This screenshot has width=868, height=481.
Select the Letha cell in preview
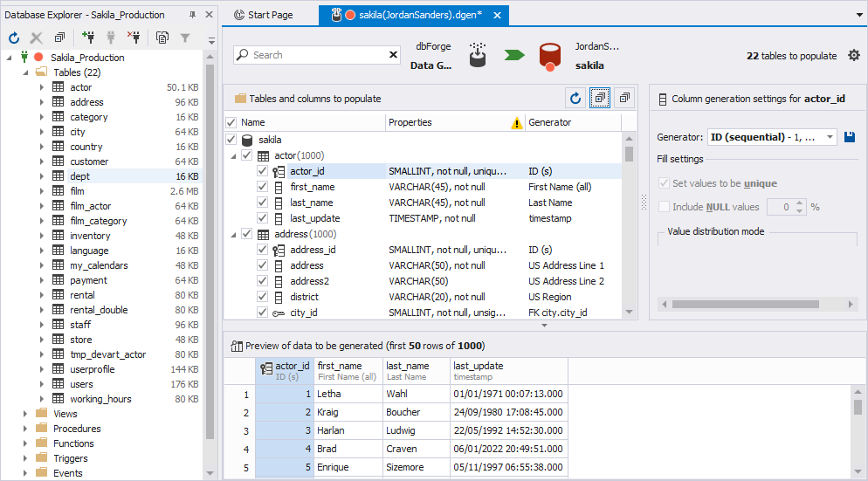click(348, 394)
